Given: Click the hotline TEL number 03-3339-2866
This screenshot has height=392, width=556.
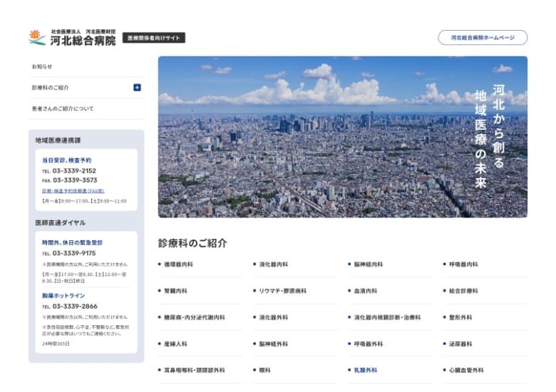Looking at the screenshot, I should tap(75, 306).
